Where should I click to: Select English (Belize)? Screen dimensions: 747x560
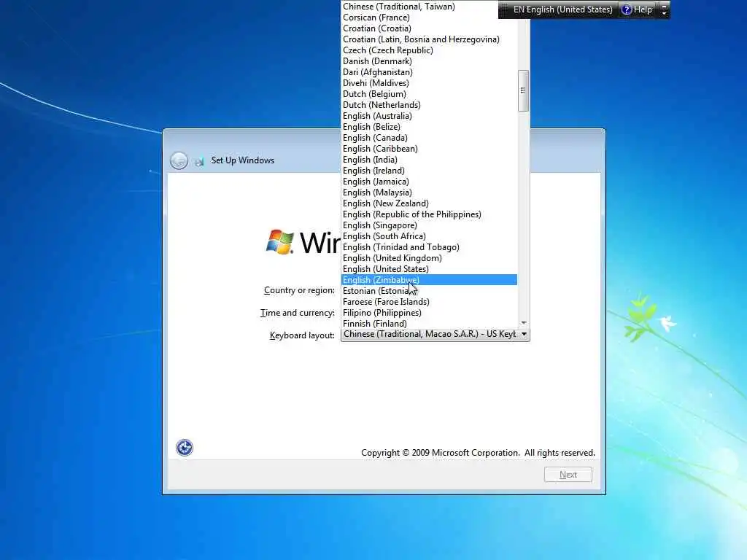coord(429,127)
